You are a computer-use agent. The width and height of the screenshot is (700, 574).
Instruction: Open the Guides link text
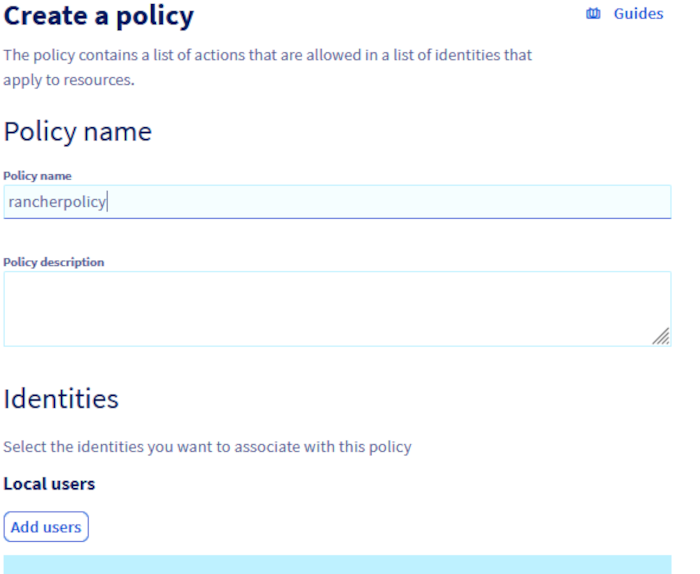pos(638,14)
